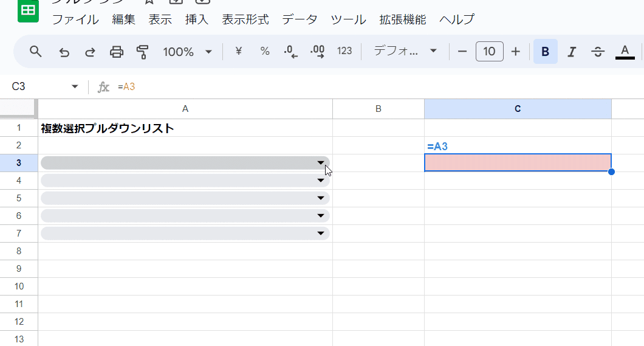
Task: Select row 12 header
Action: [x=19, y=322]
